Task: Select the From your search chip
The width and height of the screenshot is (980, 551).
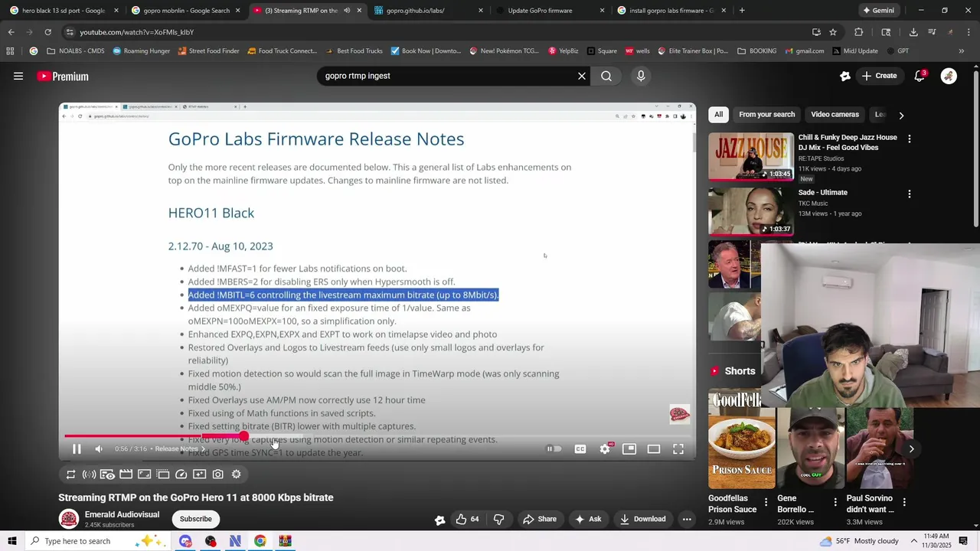Action: point(766,115)
